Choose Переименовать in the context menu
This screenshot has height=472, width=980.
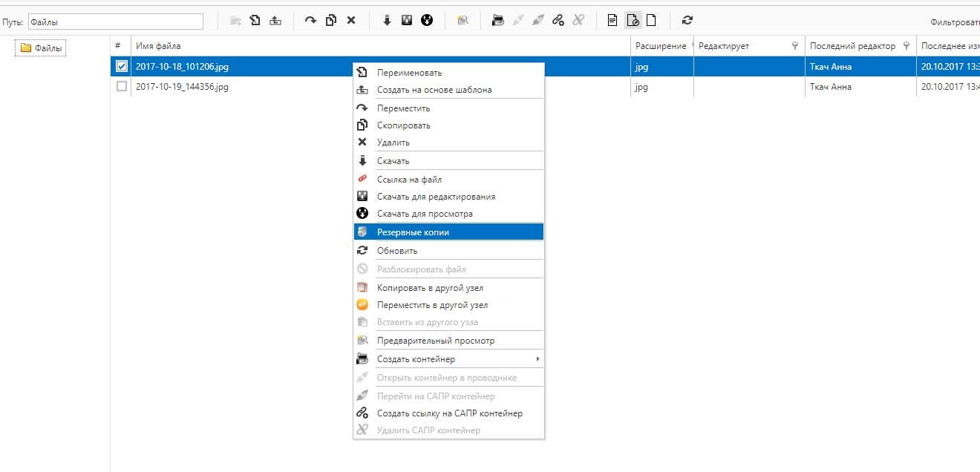tap(448, 73)
